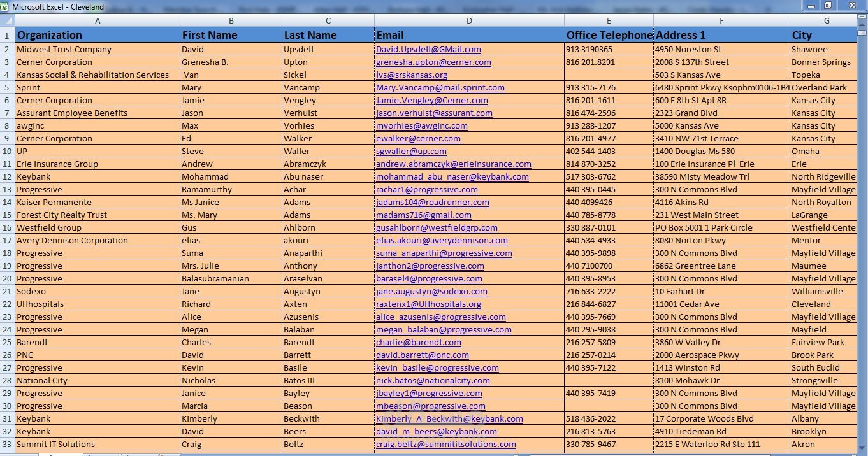Image resolution: width=868 pixels, height=456 pixels.
Task: Restore down the Excel window
Action: 828,5
